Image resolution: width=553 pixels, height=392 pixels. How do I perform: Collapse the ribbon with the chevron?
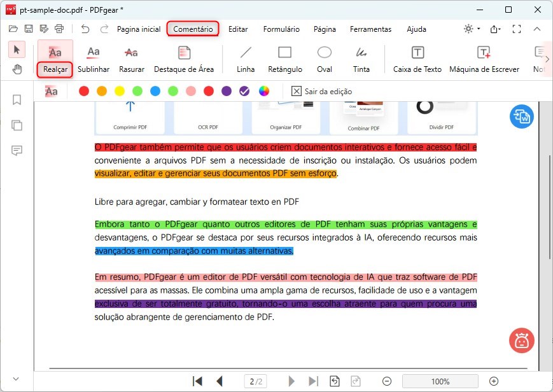pos(538,29)
